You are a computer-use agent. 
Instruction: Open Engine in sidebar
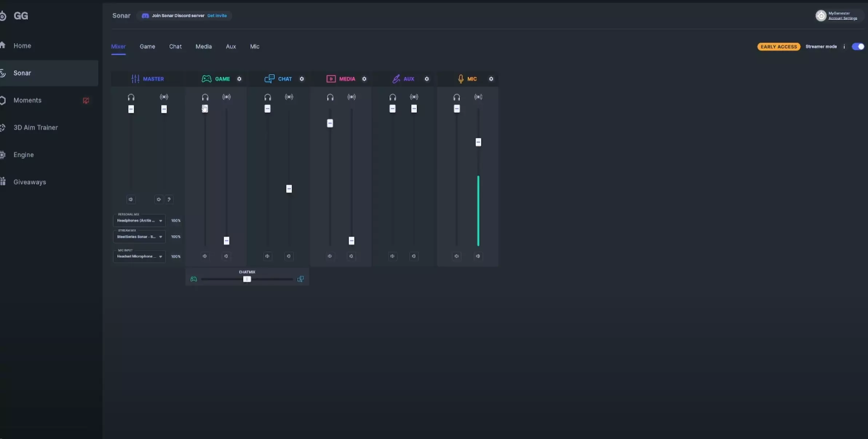click(24, 155)
